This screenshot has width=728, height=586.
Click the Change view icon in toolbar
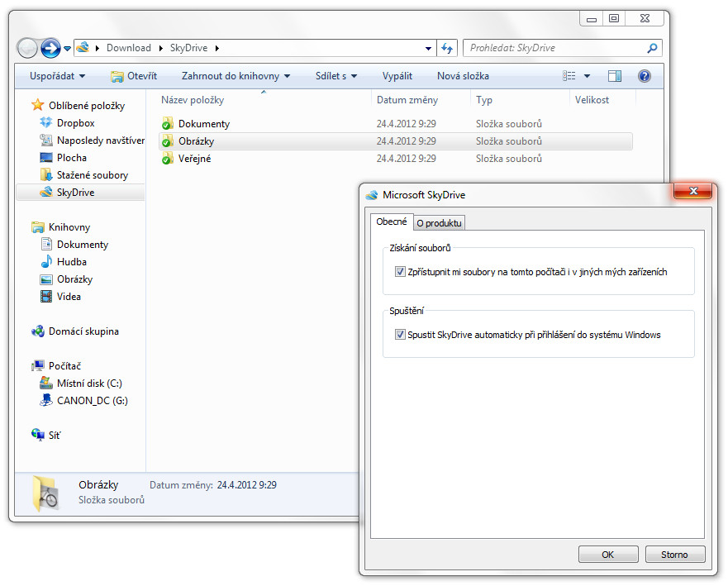coord(569,76)
